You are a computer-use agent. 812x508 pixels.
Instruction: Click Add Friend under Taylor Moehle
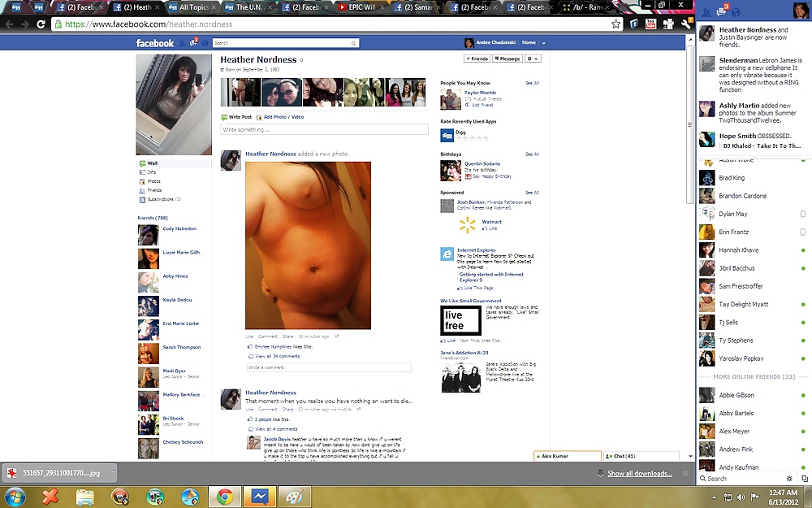point(482,105)
